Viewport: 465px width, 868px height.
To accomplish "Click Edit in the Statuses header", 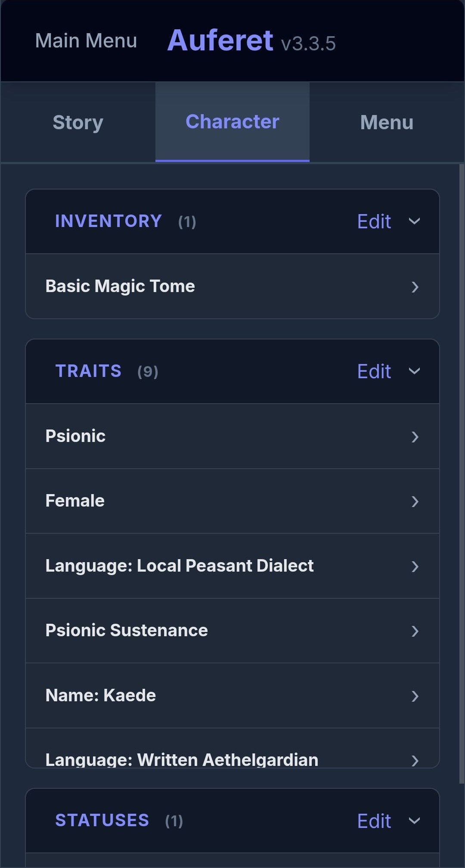I will [374, 821].
